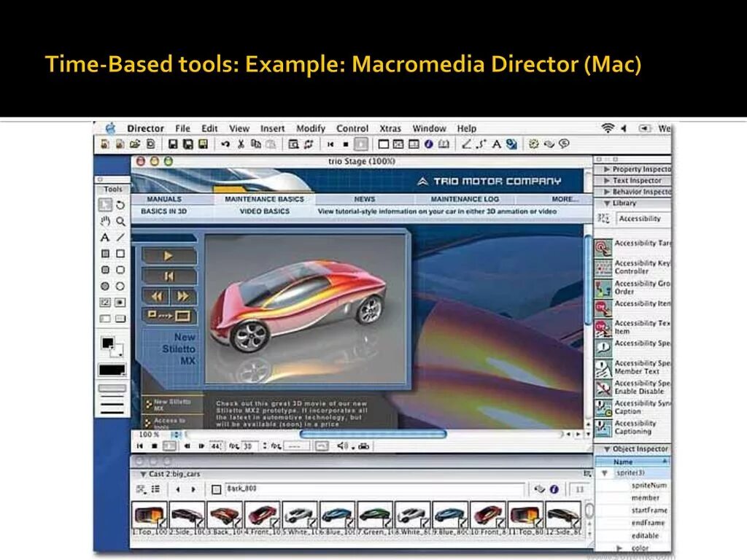Click the Accessibility Captioning library icon

pos(603,428)
